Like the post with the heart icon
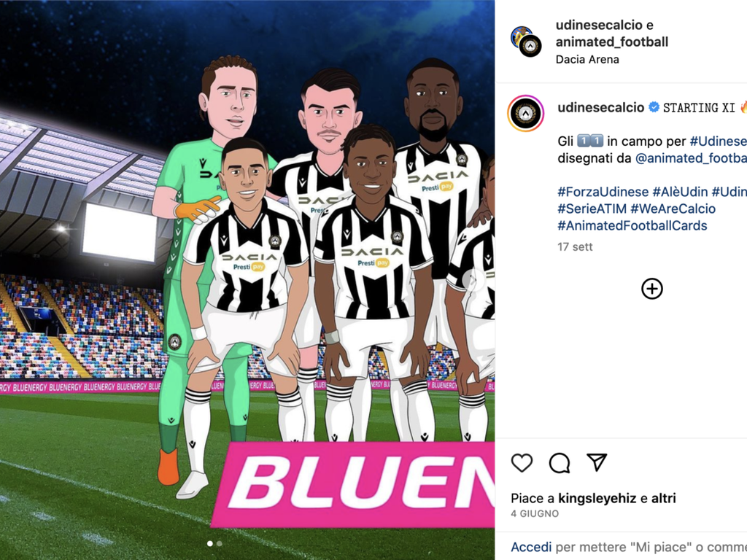This screenshot has height=560, width=747. click(522, 463)
